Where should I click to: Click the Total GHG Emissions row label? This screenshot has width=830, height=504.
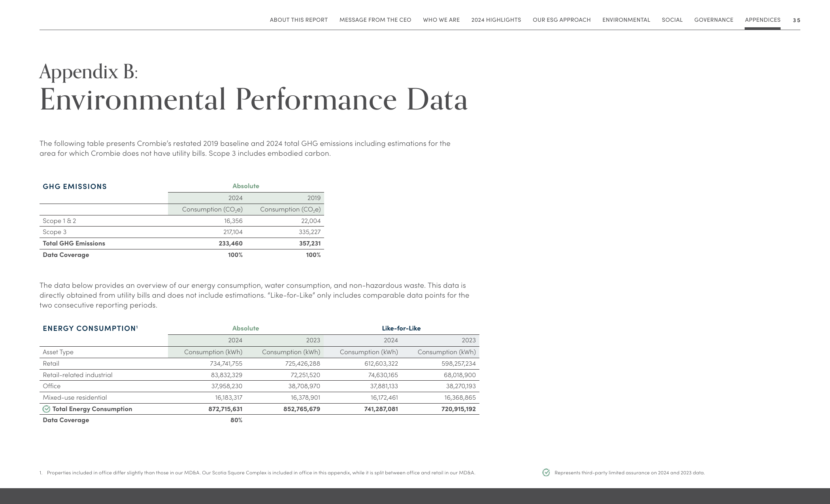[74, 244]
